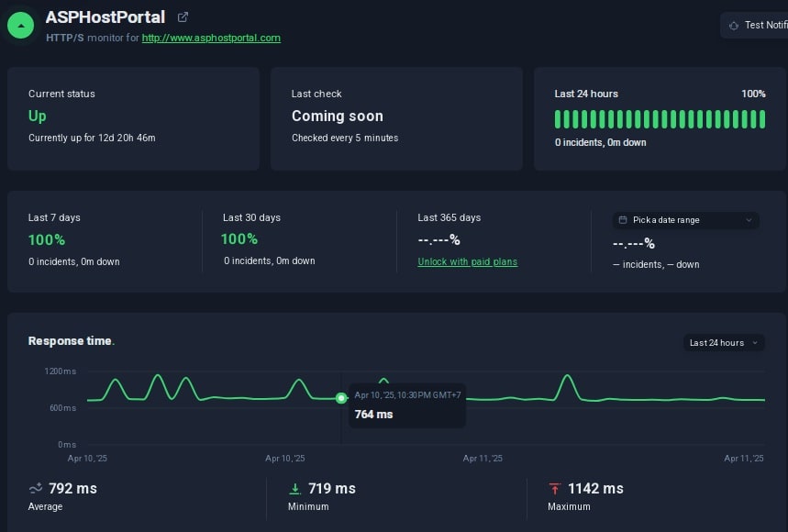
Task: Click the placeholder percentage under date range picker
Action: point(634,244)
